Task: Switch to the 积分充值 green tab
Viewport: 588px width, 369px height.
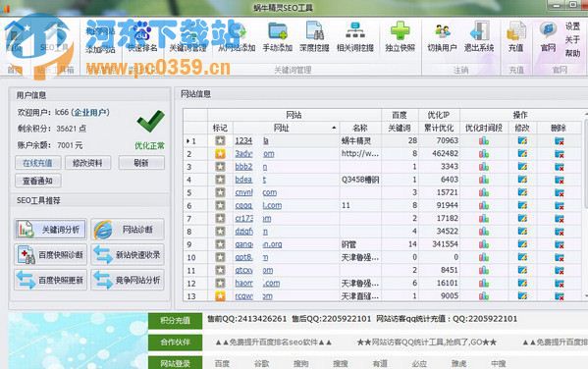Action: pyautogui.click(x=175, y=321)
